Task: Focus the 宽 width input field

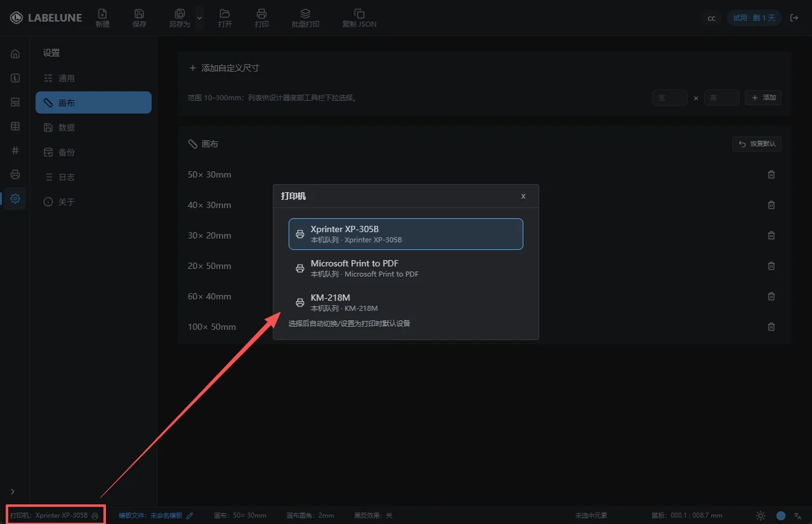Action: pos(670,98)
